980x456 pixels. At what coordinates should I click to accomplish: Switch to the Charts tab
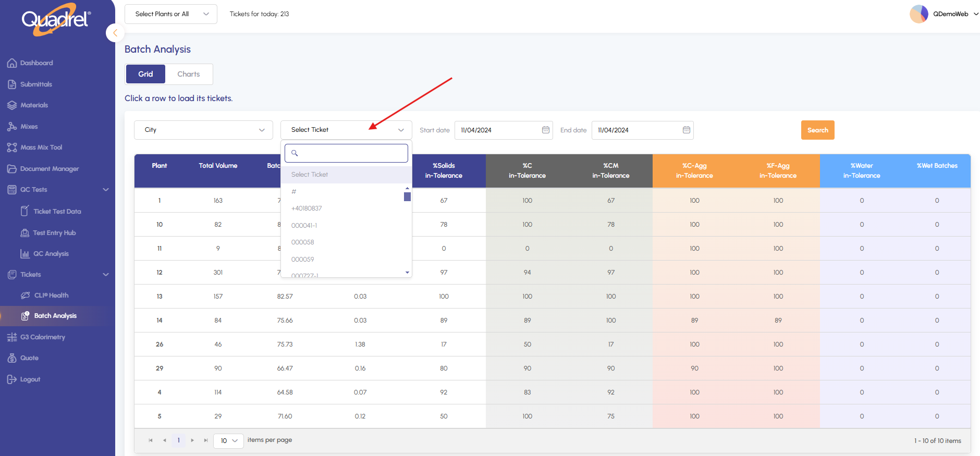(188, 74)
